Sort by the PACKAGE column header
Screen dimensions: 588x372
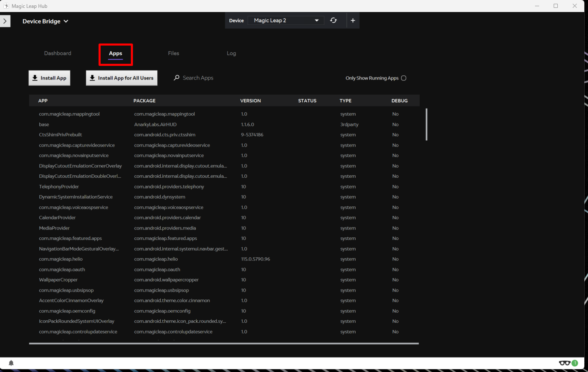tap(145, 101)
